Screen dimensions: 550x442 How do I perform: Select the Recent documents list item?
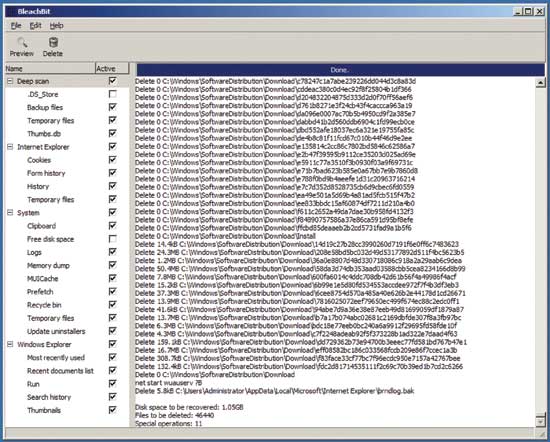(60, 371)
